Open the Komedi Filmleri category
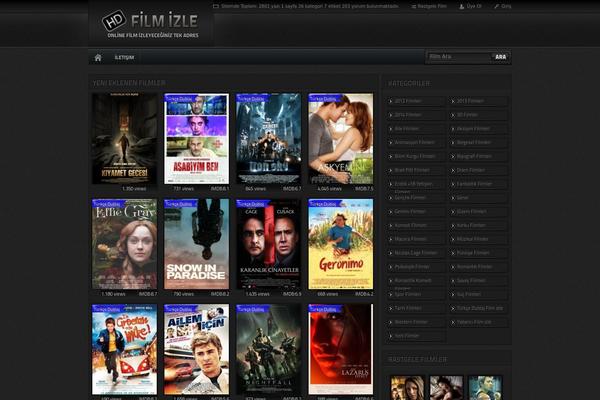 [x=411, y=225]
